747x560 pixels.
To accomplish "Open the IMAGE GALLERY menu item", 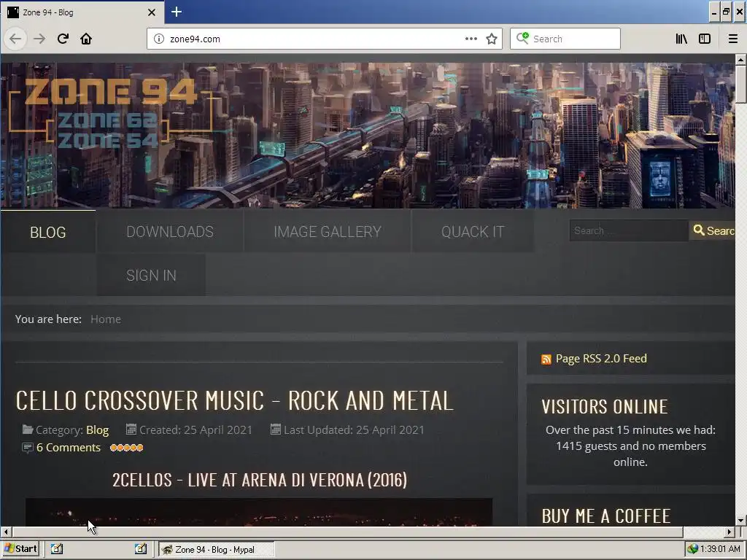I will 328,231.
